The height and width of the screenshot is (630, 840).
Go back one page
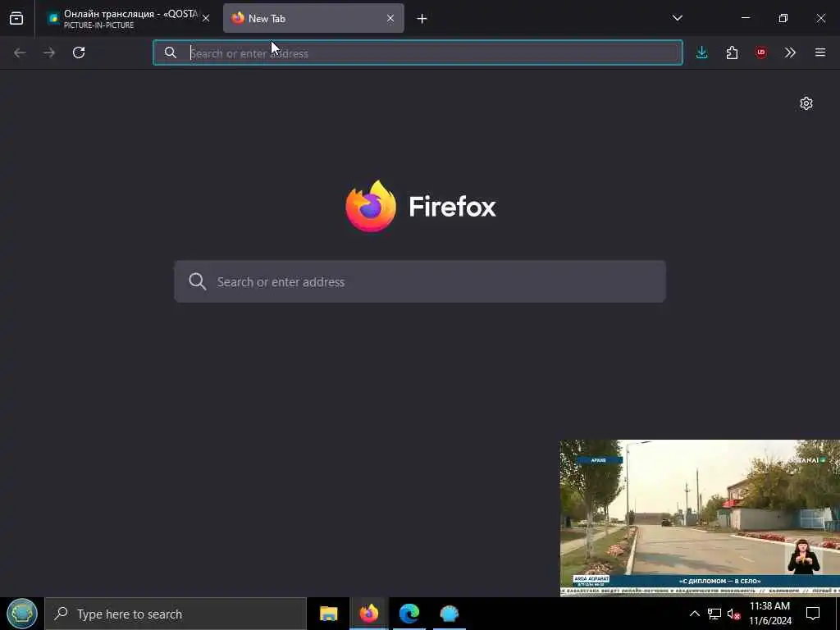click(x=20, y=52)
